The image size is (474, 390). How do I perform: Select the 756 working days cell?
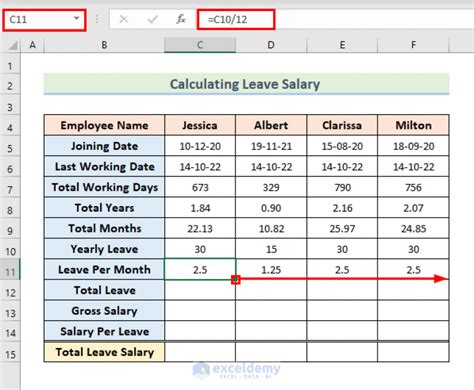413,187
